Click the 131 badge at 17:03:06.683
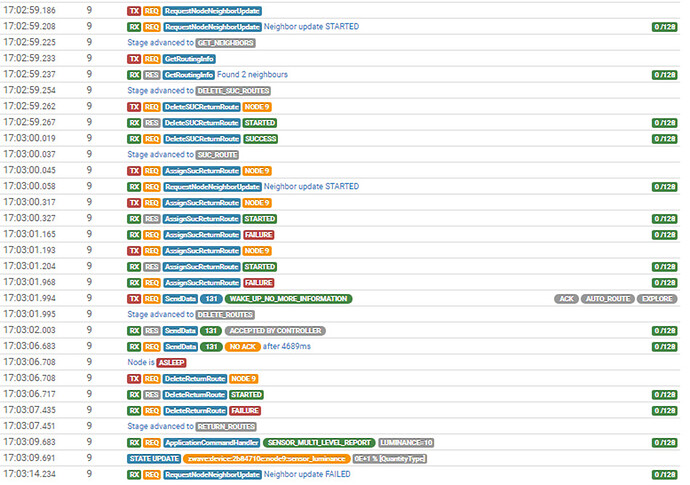The height and width of the screenshot is (485, 690). pyautogui.click(x=211, y=347)
